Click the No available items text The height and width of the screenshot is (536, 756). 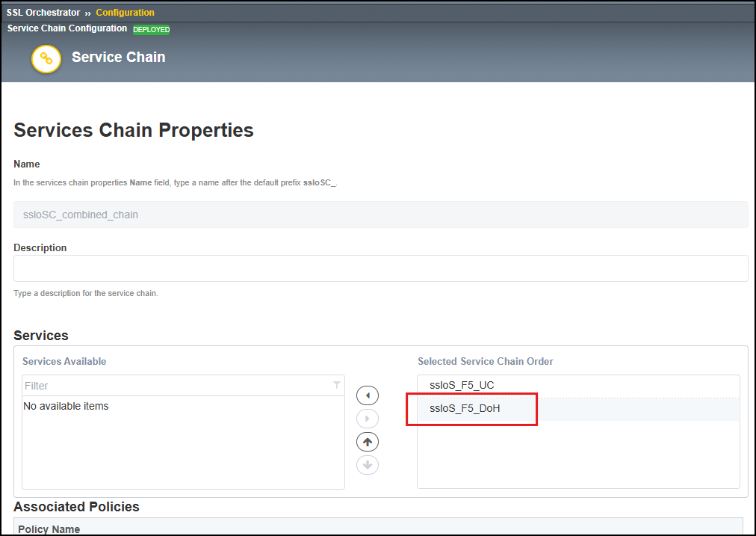tap(66, 406)
